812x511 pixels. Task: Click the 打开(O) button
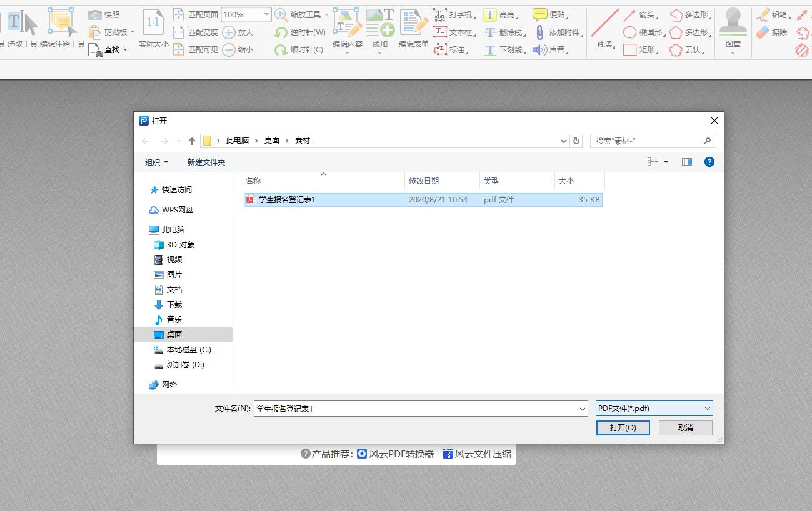(623, 427)
